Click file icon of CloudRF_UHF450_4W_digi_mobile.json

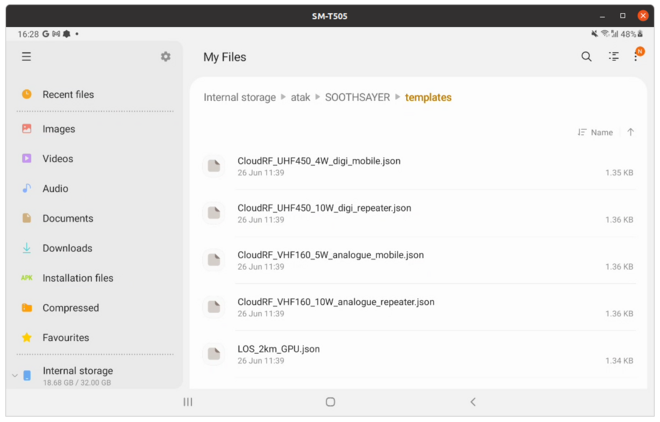214,166
